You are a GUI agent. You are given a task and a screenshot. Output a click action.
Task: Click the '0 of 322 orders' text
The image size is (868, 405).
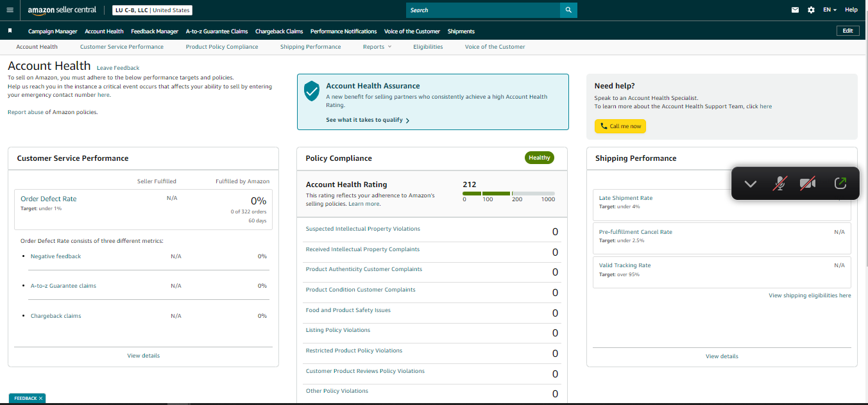click(248, 211)
